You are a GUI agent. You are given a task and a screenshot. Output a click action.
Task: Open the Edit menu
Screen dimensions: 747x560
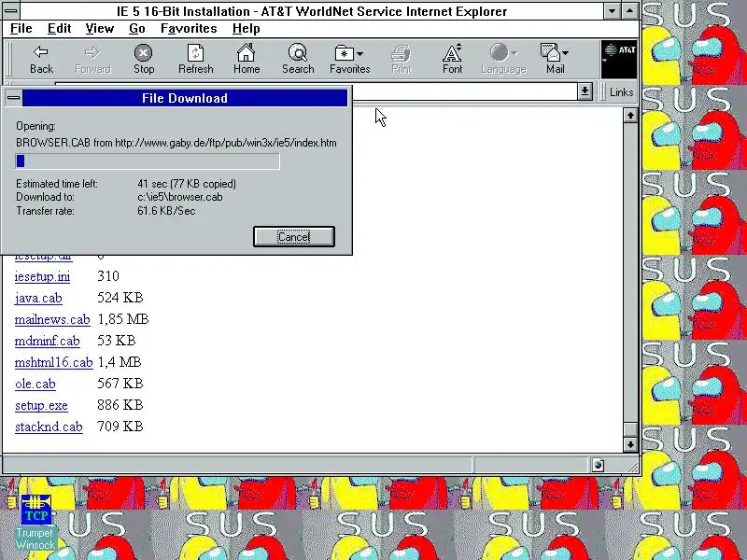click(x=59, y=29)
